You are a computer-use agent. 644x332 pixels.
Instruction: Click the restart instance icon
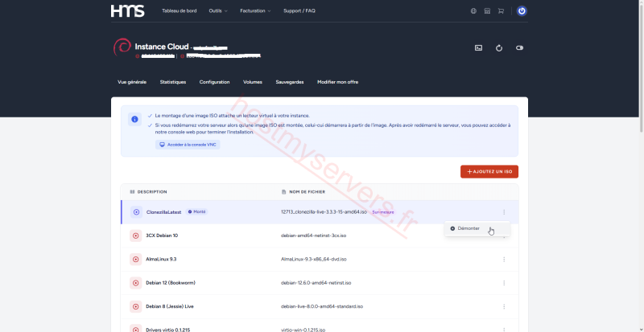click(499, 48)
